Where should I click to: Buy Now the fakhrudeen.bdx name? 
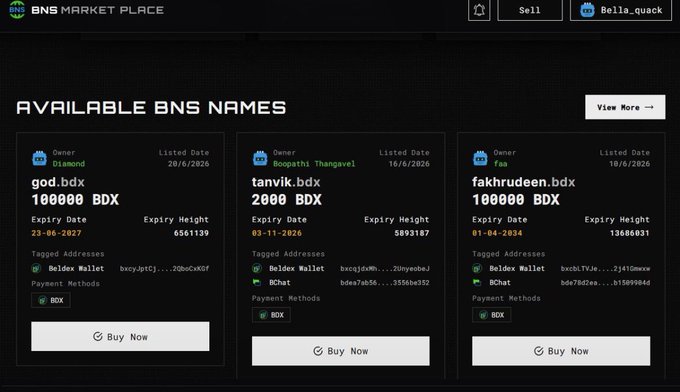(561, 351)
